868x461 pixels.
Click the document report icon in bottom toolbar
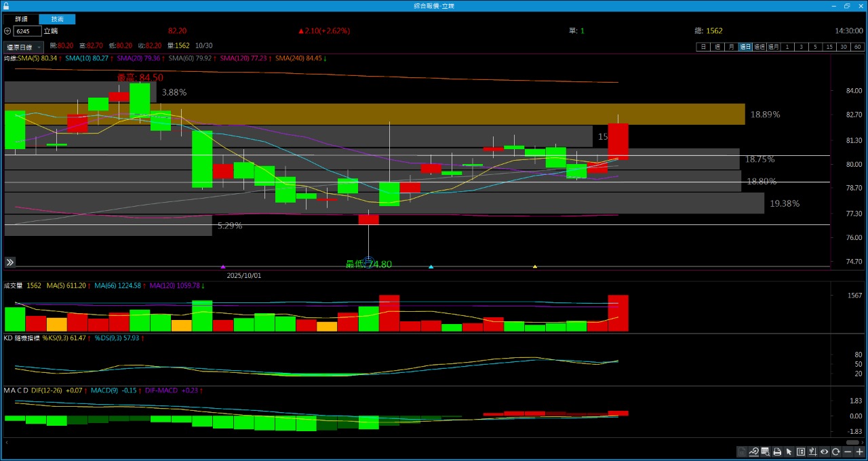(x=742, y=452)
